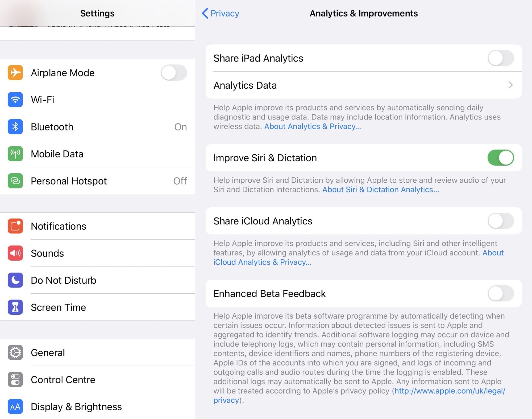
Task: Click the General gear icon
Action: point(15,352)
